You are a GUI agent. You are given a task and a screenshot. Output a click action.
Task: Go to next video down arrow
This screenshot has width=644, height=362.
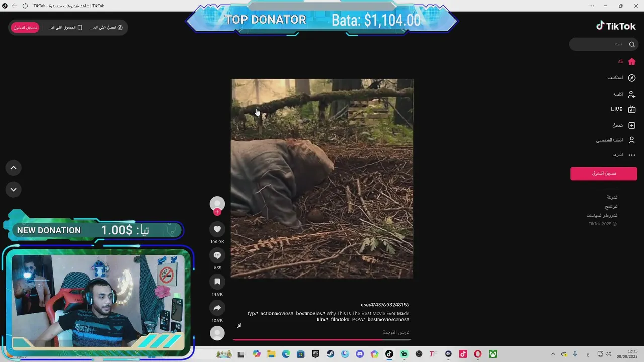click(x=14, y=190)
